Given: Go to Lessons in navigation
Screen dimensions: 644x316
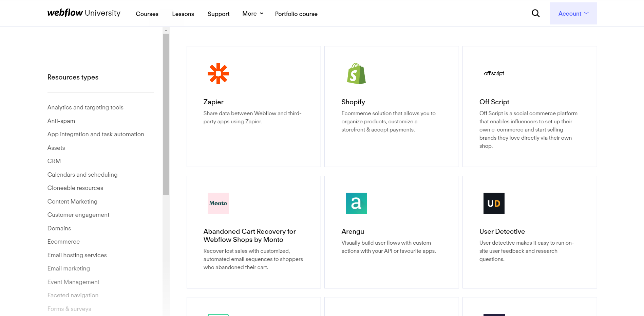Looking at the screenshot, I should point(183,14).
